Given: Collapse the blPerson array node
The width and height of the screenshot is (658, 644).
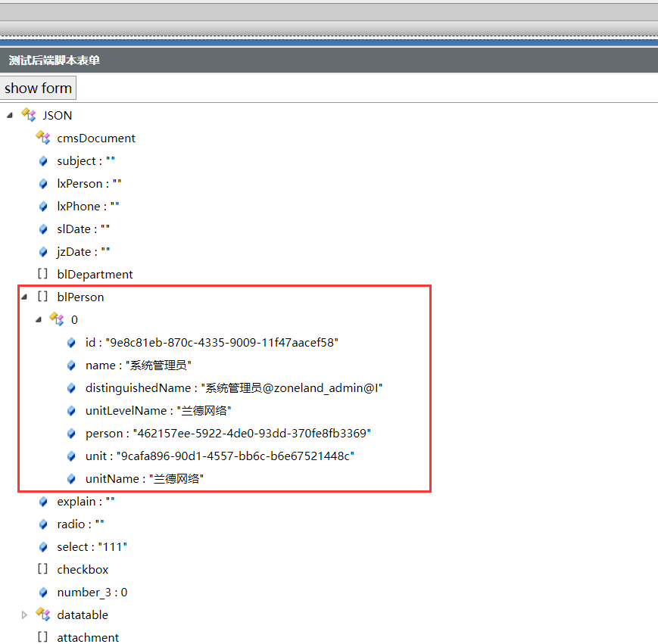Looking at the screenshot, I should click(24, 297).
